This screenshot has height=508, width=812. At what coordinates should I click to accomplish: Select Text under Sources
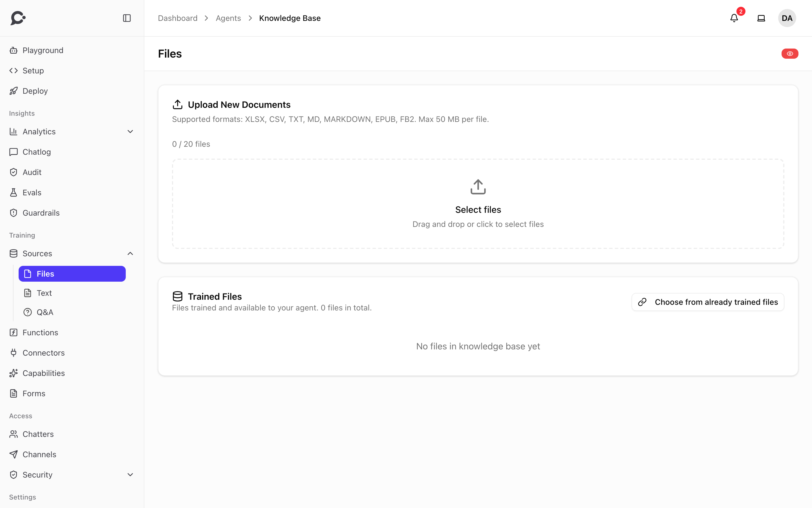click(x=72, y=293)
